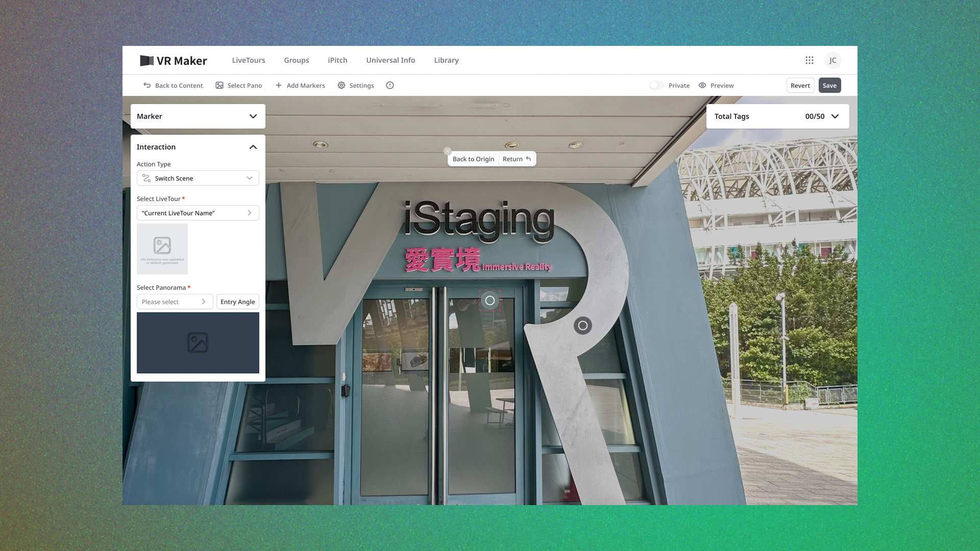
Task: Click Back to Origin label
Action: pos(473,159)
